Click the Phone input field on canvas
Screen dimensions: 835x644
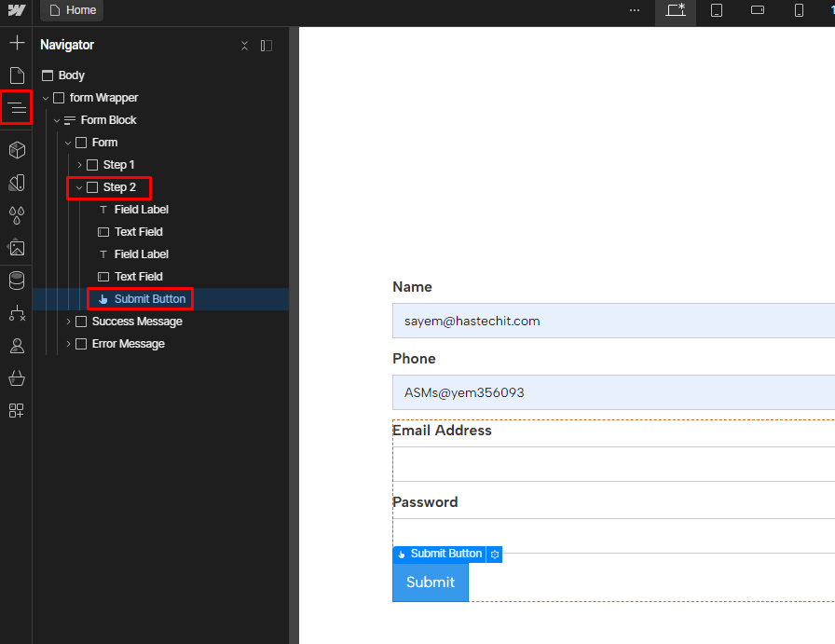(x=613, y=392)
